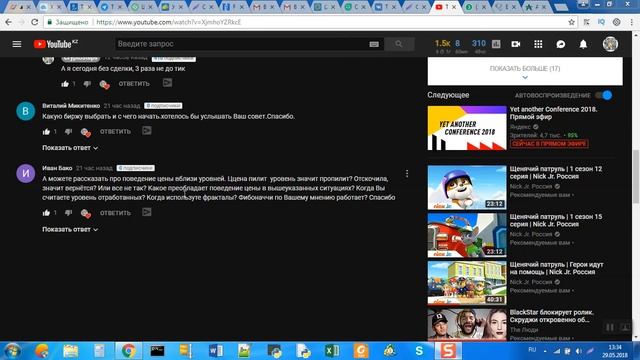
Task: Open Skype from the Windows taskbar
Action: [x=419, y=351]
